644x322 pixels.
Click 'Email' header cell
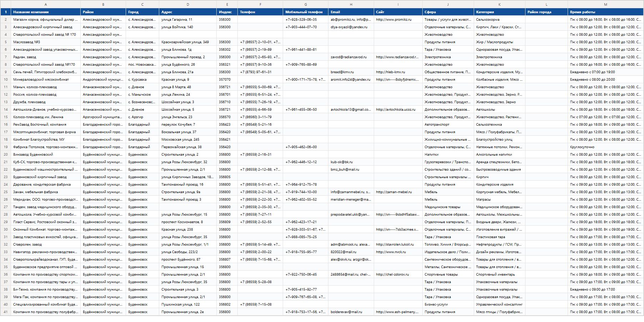(x=351, y=12)
